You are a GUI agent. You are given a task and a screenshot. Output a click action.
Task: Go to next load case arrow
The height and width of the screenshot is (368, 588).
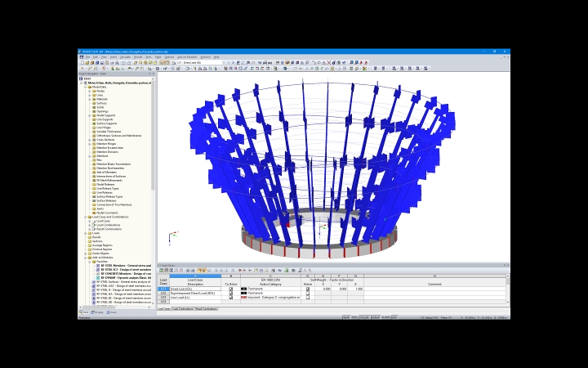pos(234,63)
